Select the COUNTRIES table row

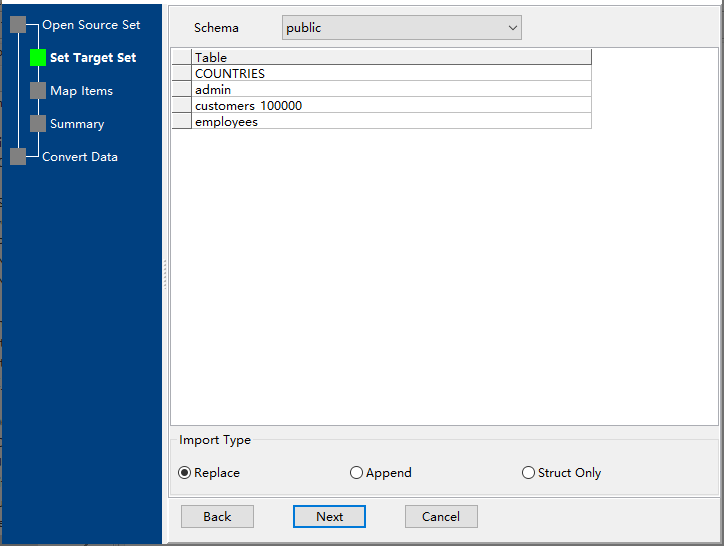[230, 74]
